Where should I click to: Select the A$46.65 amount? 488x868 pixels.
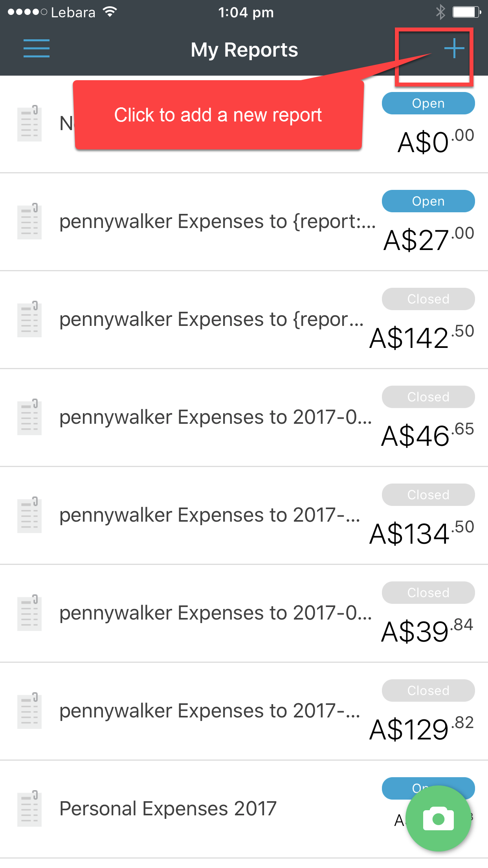pyautogui.click(x=427, y=436)
